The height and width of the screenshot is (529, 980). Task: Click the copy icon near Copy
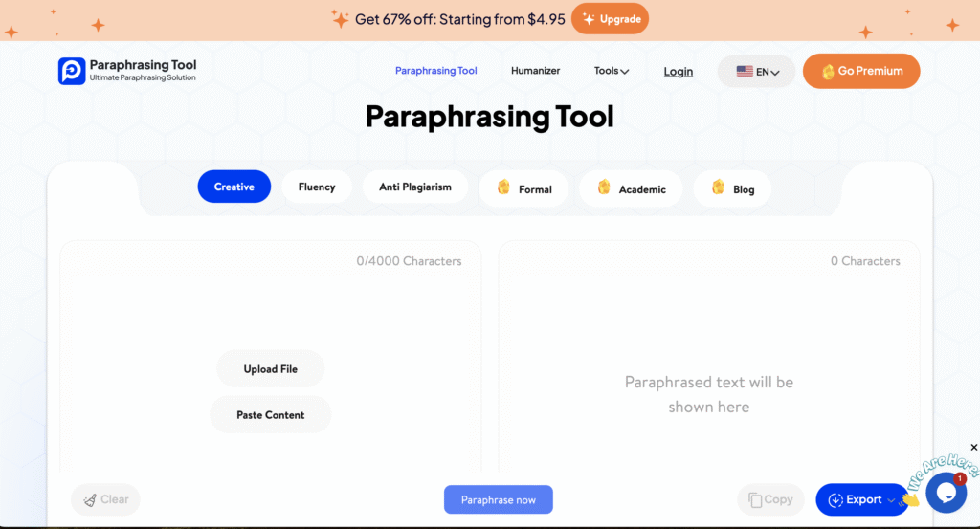point(755,499)
